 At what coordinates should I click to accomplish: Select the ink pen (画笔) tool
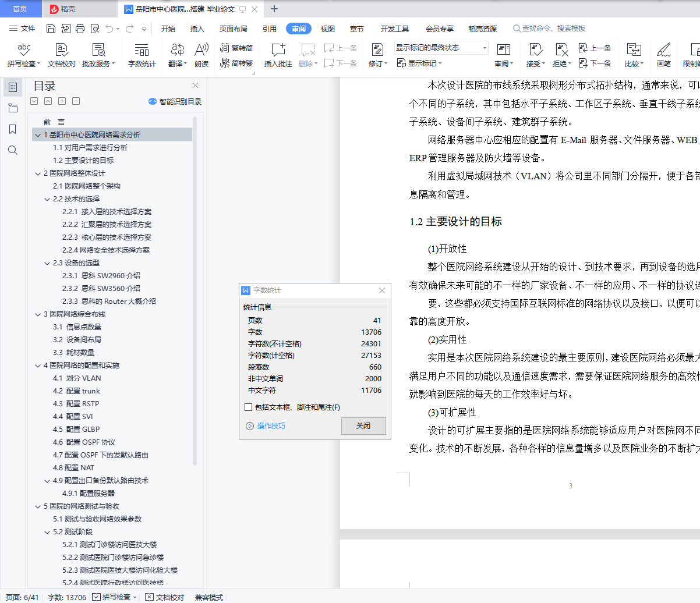point(664,55)
